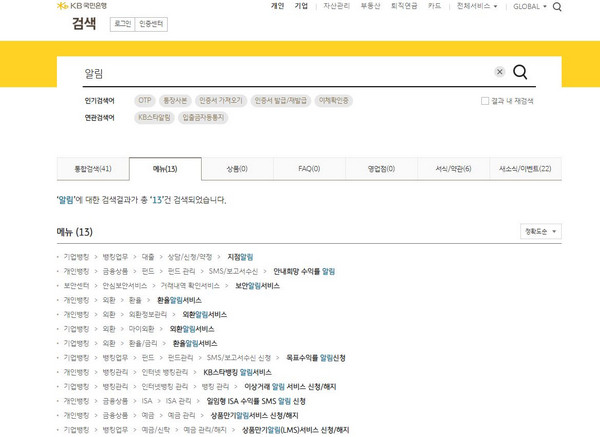Clear the search field with X icon
This screenshot has width=600, height=437.
pos(499,72)
